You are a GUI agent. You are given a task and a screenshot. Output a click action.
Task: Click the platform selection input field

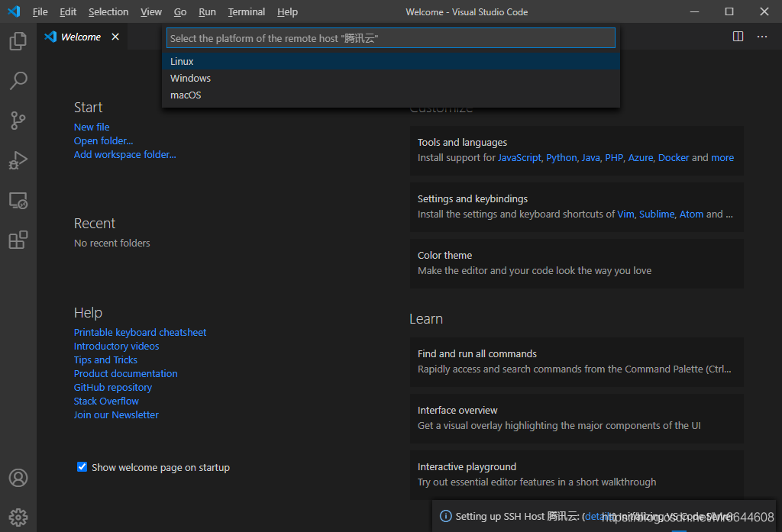click(x=390, y=37)
